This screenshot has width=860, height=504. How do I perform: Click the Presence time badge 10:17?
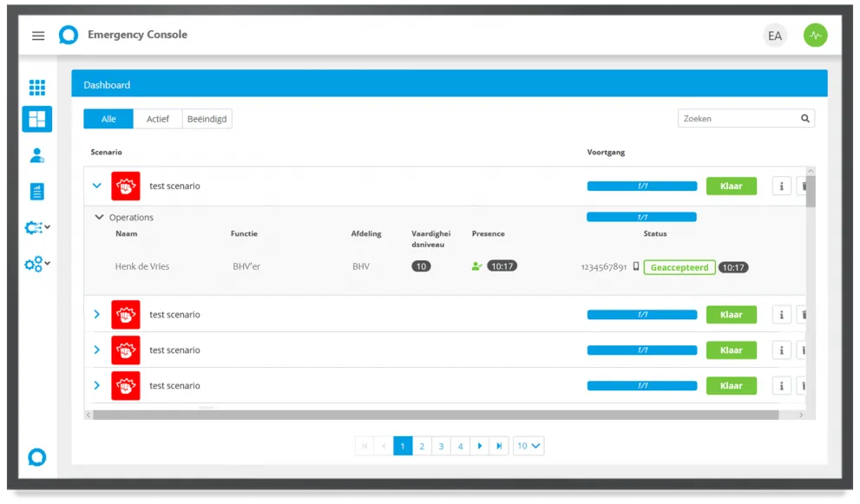click(x=502, y=266)
